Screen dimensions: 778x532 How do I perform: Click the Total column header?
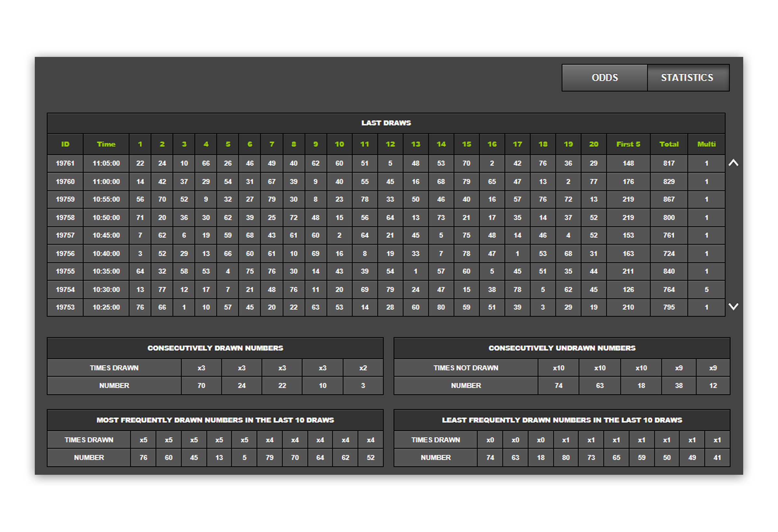tap(669, 144)
